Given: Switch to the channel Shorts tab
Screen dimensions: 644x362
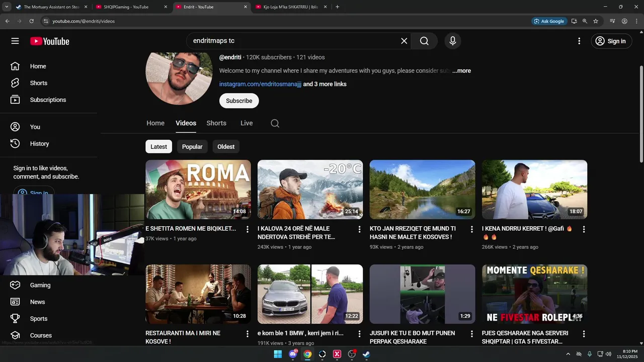Looking at the screenshot, I should [216, 123].
